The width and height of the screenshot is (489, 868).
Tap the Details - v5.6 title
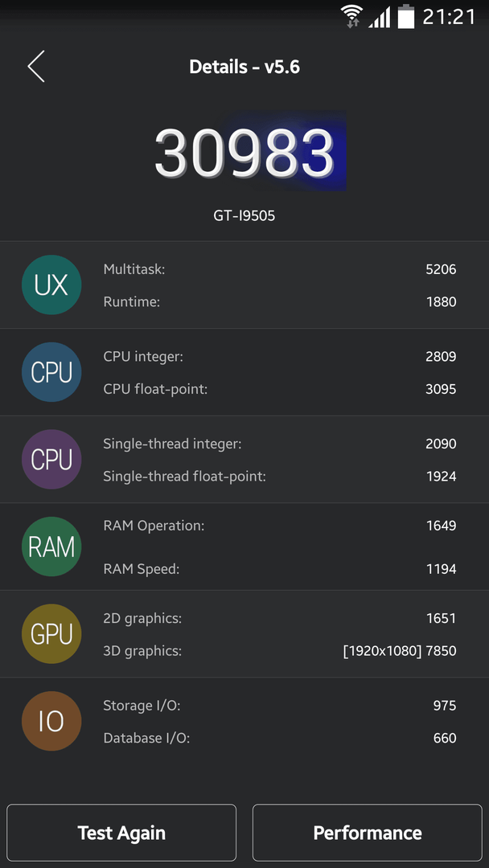pos(244,67)
